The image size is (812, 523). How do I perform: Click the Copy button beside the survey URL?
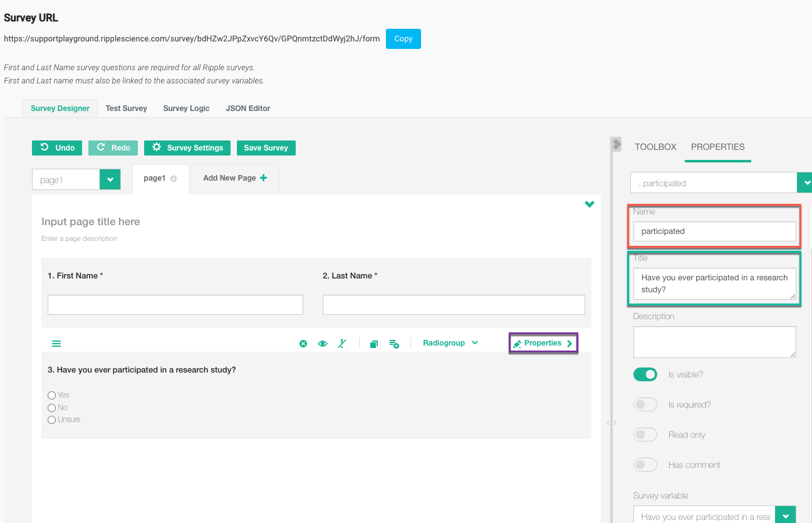pyautogui.click(x=403, y=39)
